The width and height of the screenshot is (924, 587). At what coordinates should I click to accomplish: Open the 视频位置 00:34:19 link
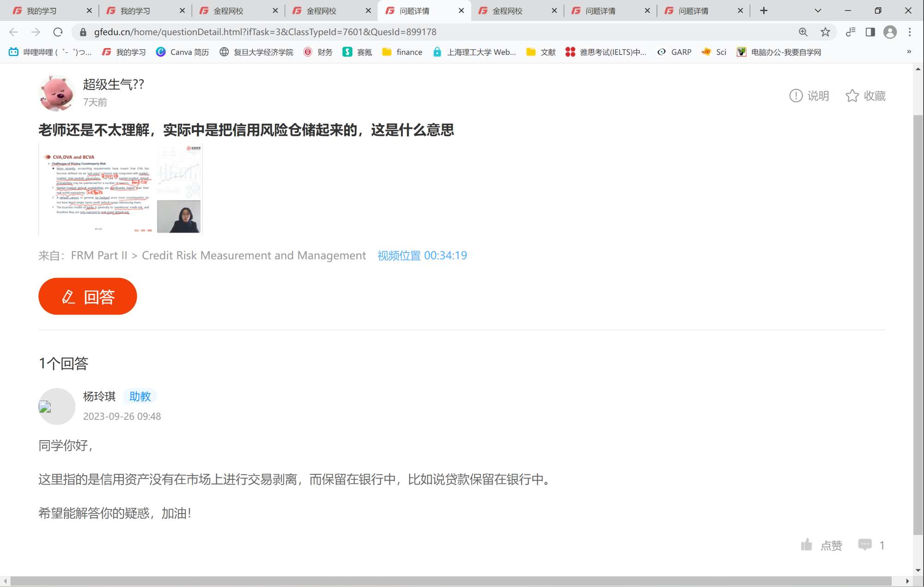pyautogui.click(x=422, y=255)
